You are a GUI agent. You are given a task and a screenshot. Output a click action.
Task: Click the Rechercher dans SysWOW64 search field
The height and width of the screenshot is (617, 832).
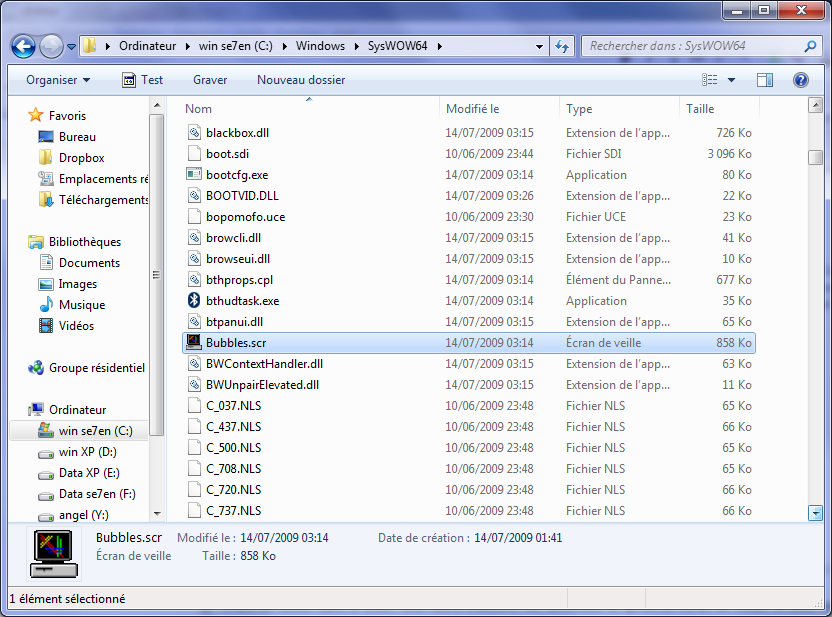point(690,46)
